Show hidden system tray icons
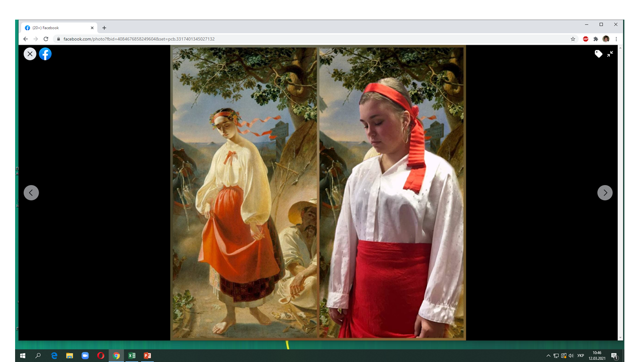This screenshot has height=362, width=644. (x=548, y=355)
